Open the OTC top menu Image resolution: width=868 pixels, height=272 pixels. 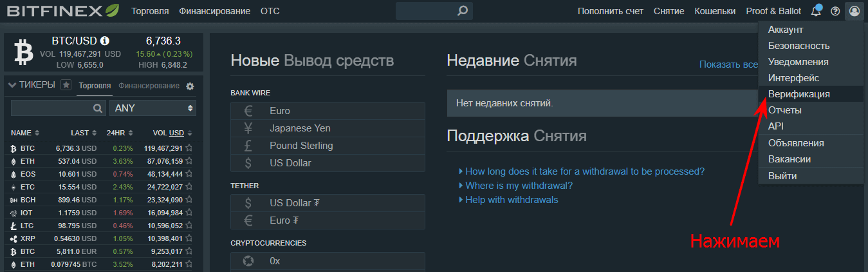coord(270,12)
